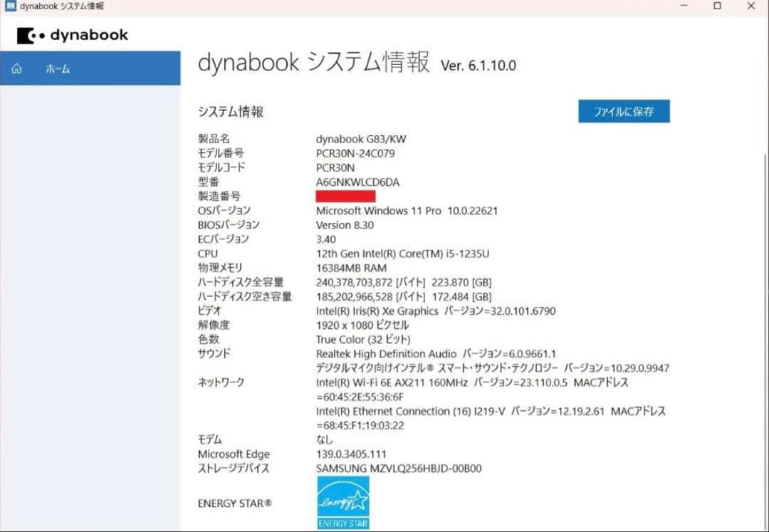This screenshot has width=769, height=532.
Task: Click the home icon in the sidebar
Action: point(16,68)
